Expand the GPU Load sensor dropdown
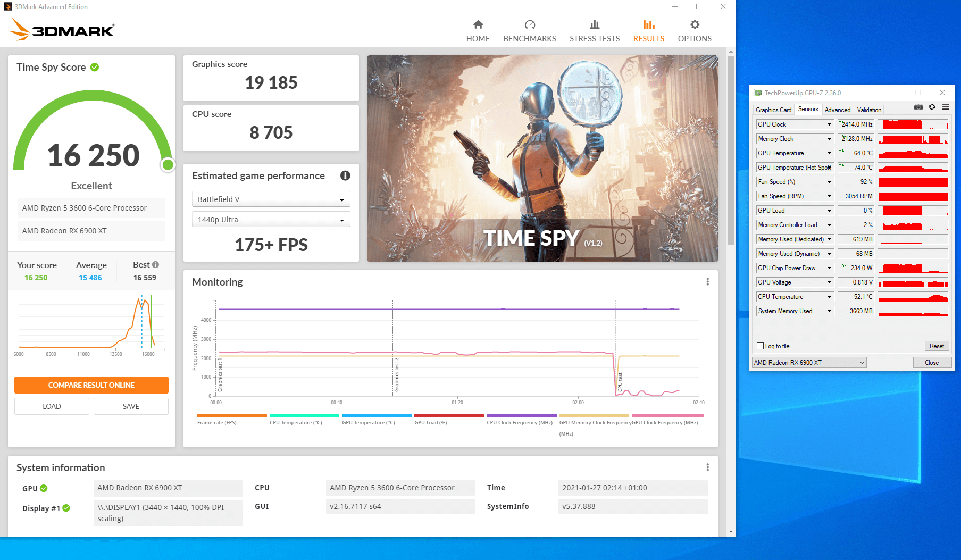 (x=829, y=211)
